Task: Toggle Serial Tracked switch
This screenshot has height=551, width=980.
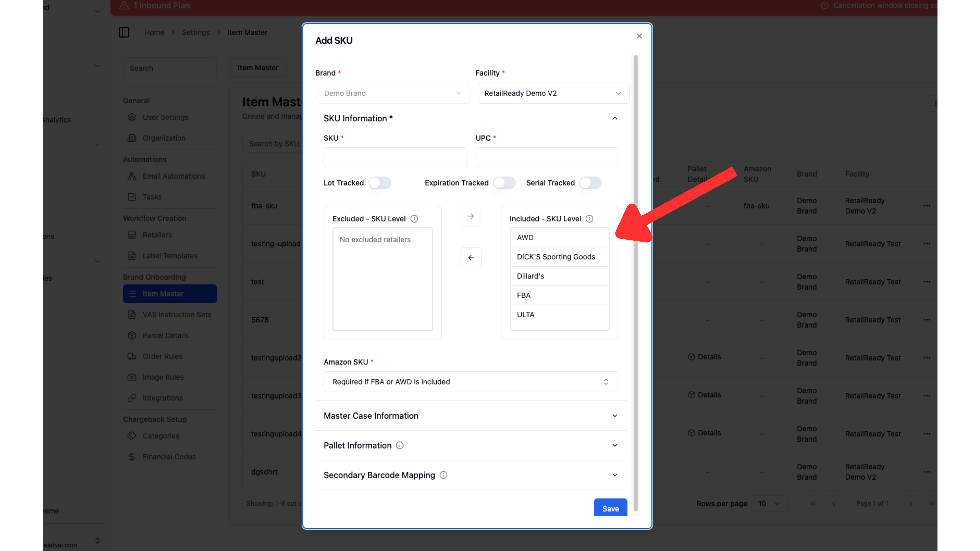Action: click(x=590, y=183)
